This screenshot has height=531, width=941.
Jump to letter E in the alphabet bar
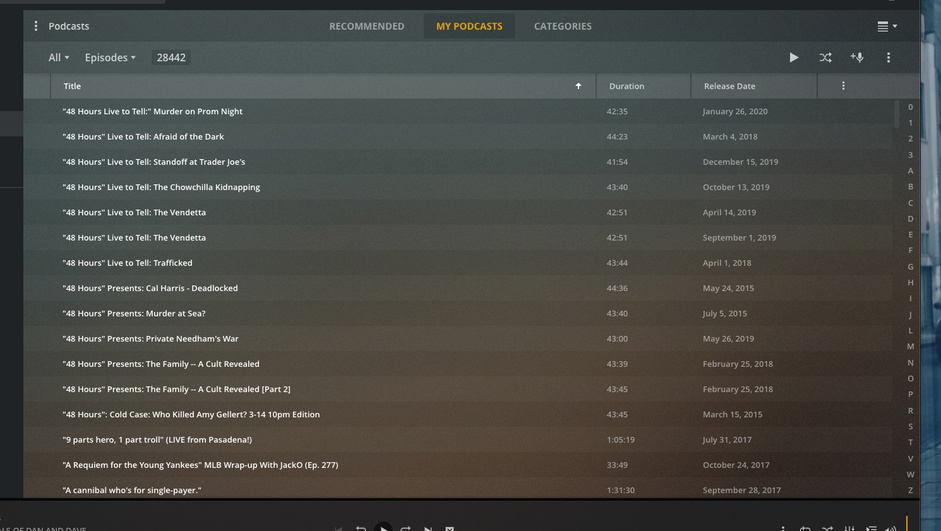click(x=910, y=235)
